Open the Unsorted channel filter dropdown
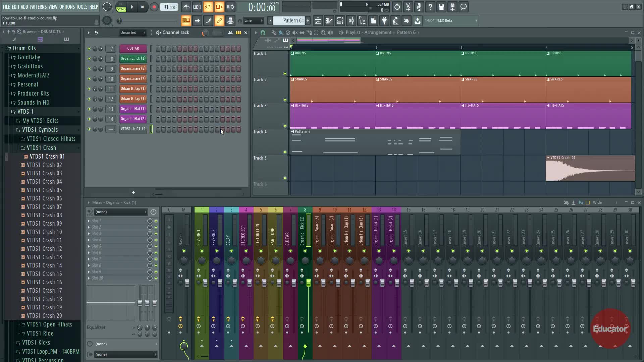This screenshot has width=644, height=362. [133, 33]
